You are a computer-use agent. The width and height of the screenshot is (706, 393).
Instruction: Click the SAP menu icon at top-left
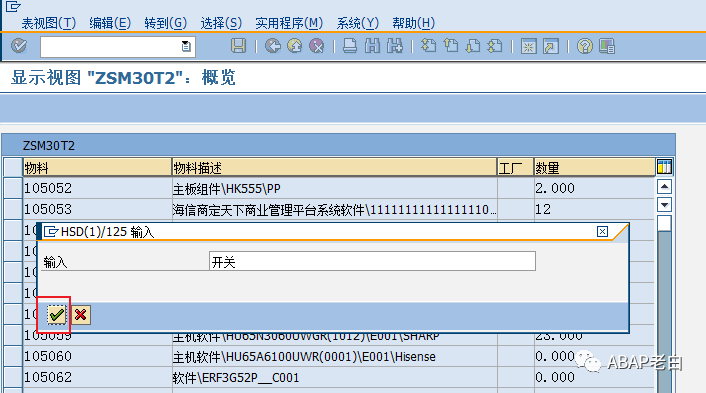pos(13,7)
